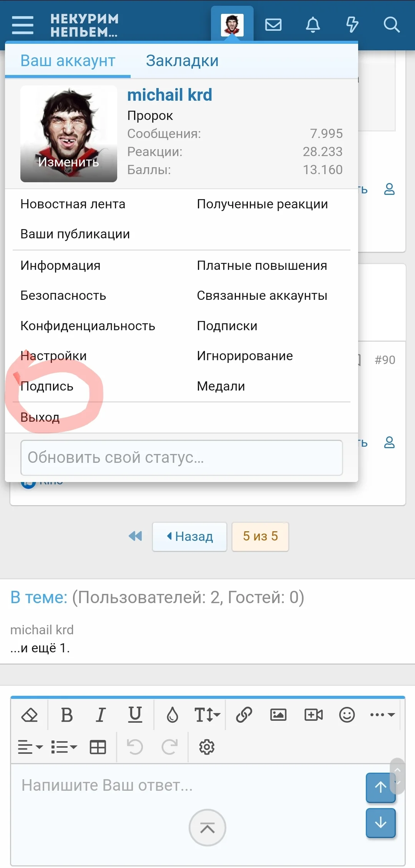This screenshot has width=415, height=868.
Task: Insert an image in the reply
Action: [278, 715]
